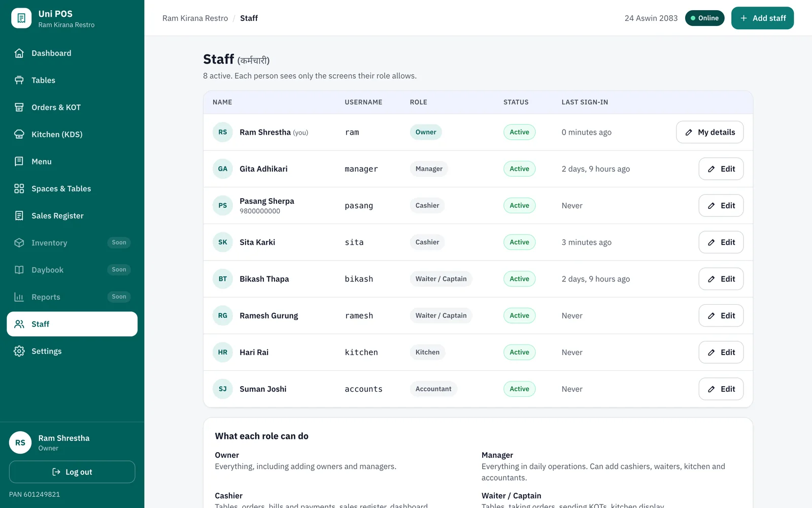Go to Dashboard page
Screen dimensions: 812x508
tap(72, 53)
